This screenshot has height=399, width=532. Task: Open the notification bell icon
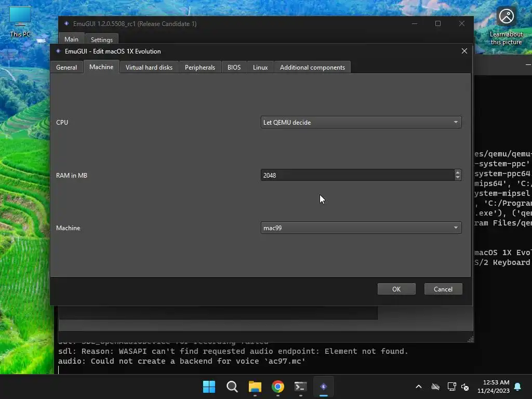coord(518,387)
